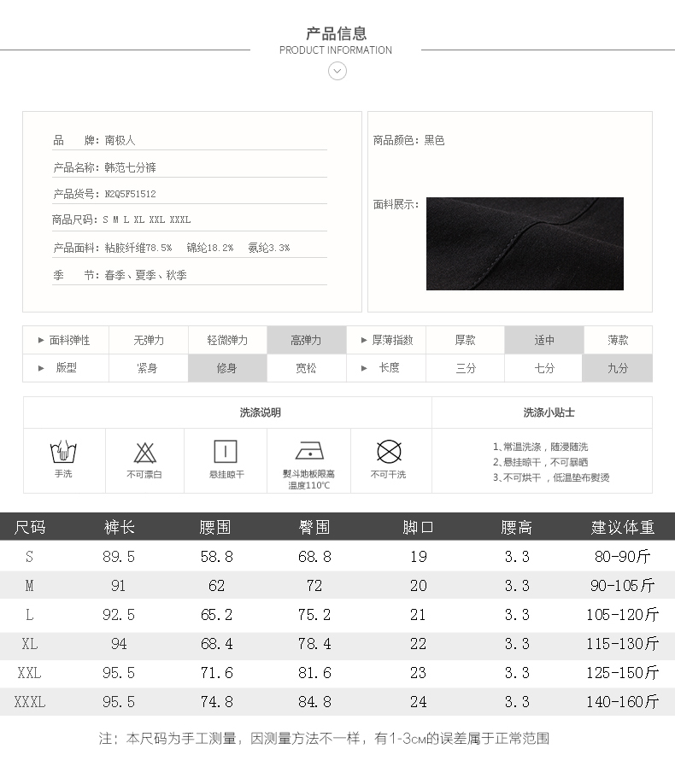The height and width of the screenshot is (784, 675).
Task: Click the arrow beside 版型
Action: coord(41,368)
